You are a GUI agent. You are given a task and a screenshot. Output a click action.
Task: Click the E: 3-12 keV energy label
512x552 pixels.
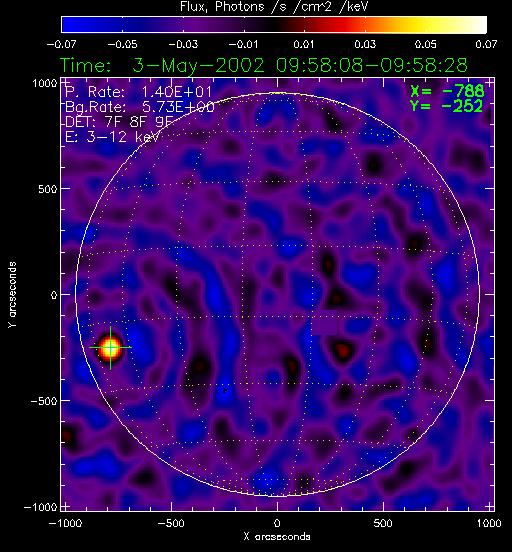click(112, 137)
